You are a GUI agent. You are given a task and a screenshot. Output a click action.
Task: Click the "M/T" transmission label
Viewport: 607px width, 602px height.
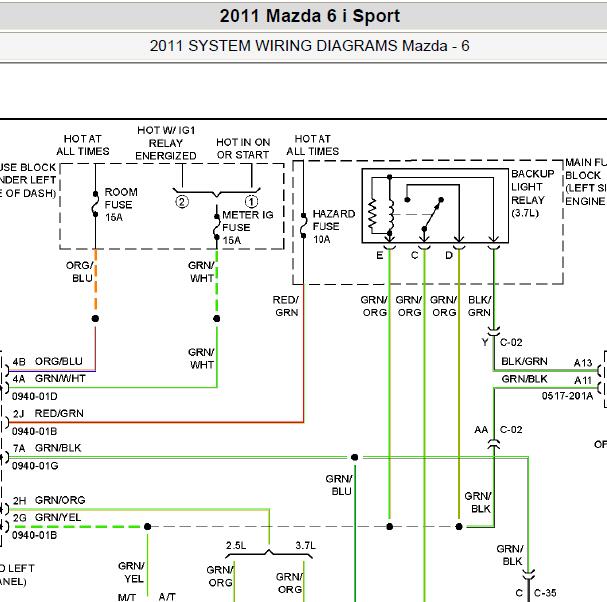point(127,597)
